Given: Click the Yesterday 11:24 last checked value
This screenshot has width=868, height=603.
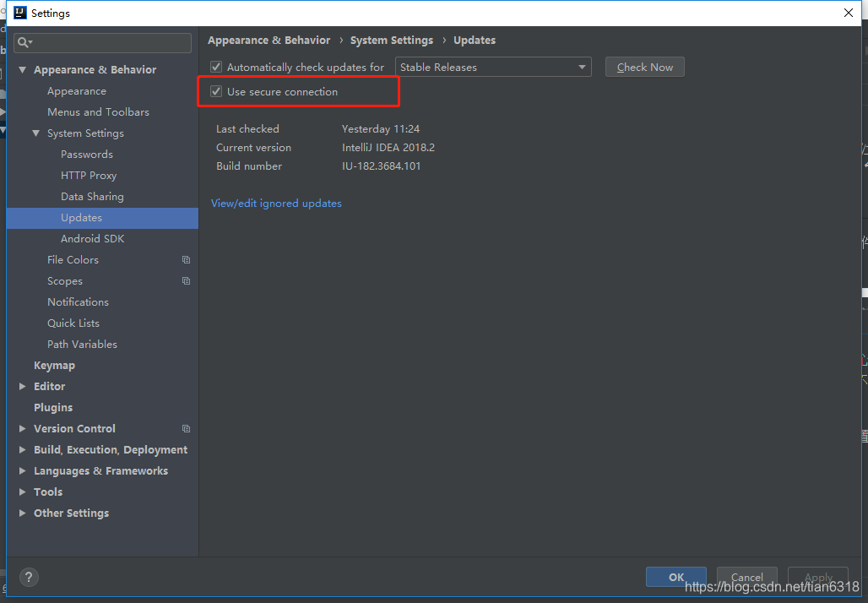Looking at the screenshot, I should pos(380,129).
